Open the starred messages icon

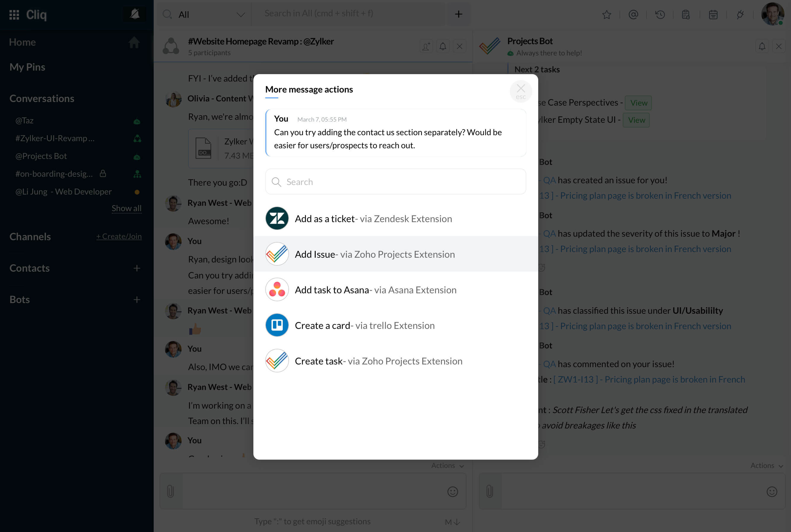pyautogui.click(x=606, y=15)
